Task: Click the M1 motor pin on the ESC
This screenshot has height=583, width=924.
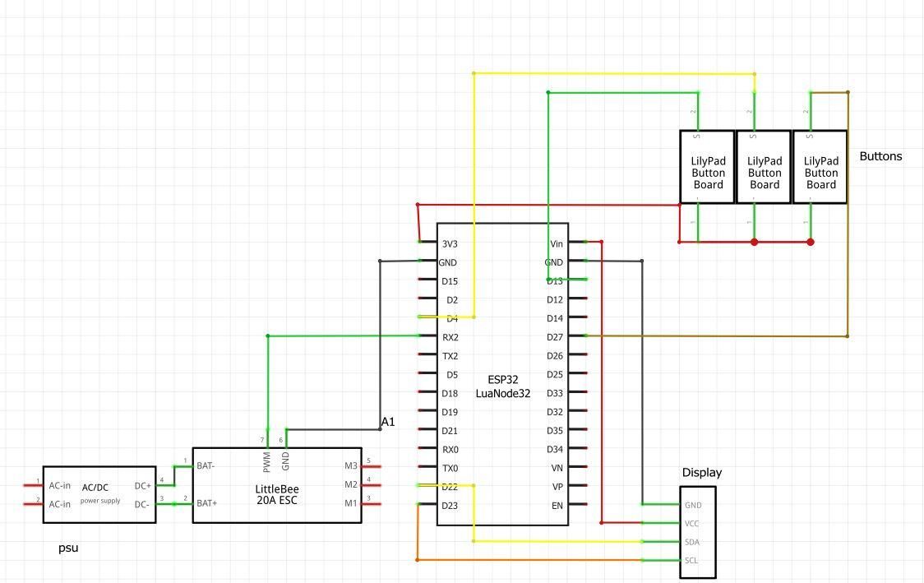Action: [371, 504]
